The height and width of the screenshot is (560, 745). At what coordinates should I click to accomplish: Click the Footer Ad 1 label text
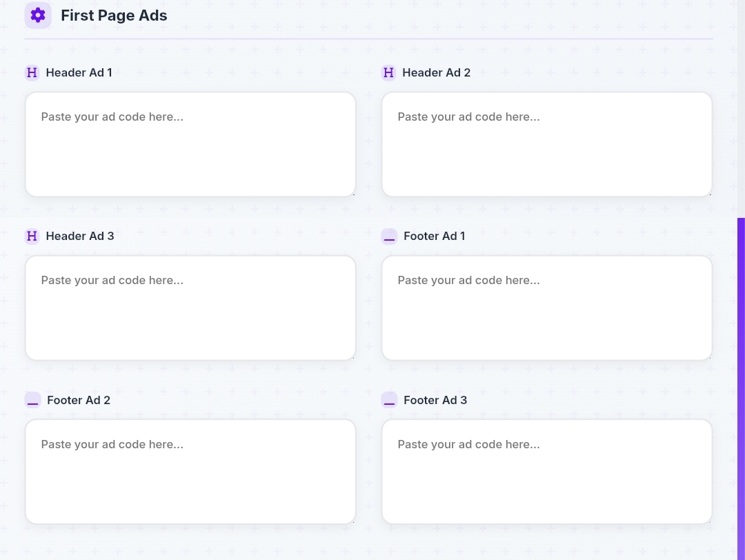tap(434, 236)
